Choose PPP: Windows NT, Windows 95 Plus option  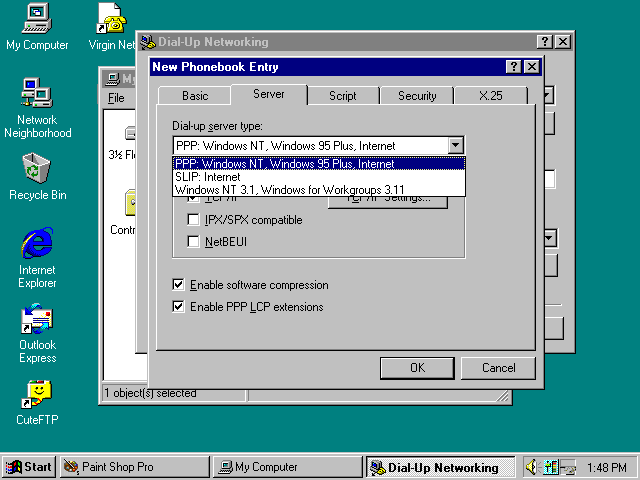point(319,164)
